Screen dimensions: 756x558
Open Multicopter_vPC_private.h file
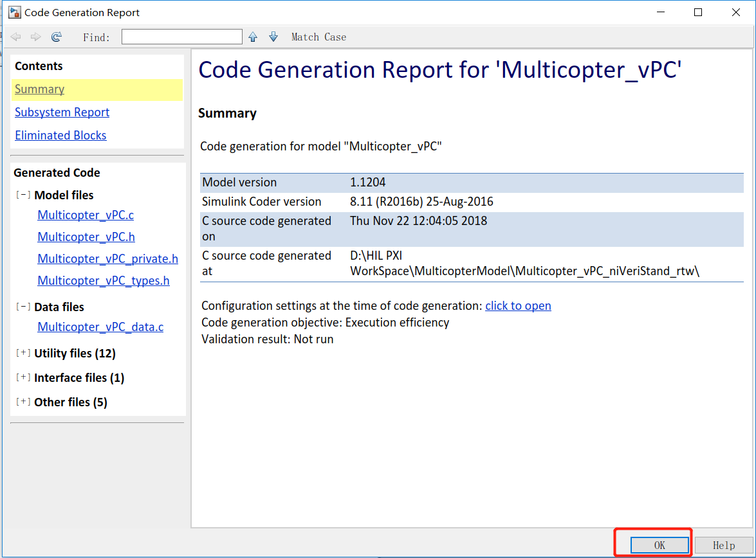click(x=108, y=259)
